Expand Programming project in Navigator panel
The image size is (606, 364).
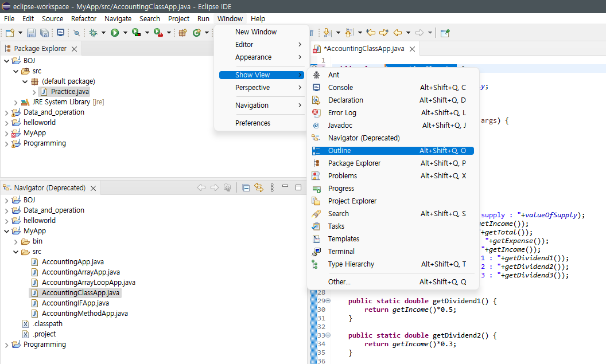click(6, 345)
